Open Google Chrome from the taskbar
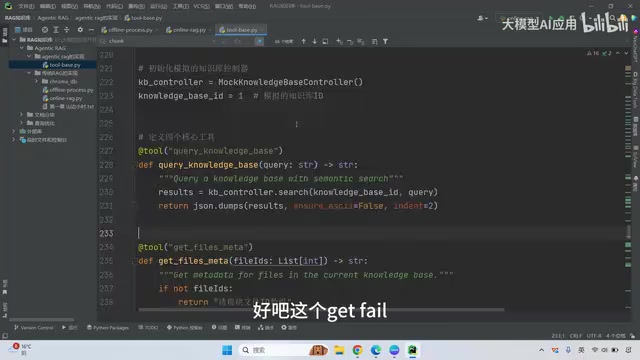Viewport: 640px width, 360px height. click(358, 350)
